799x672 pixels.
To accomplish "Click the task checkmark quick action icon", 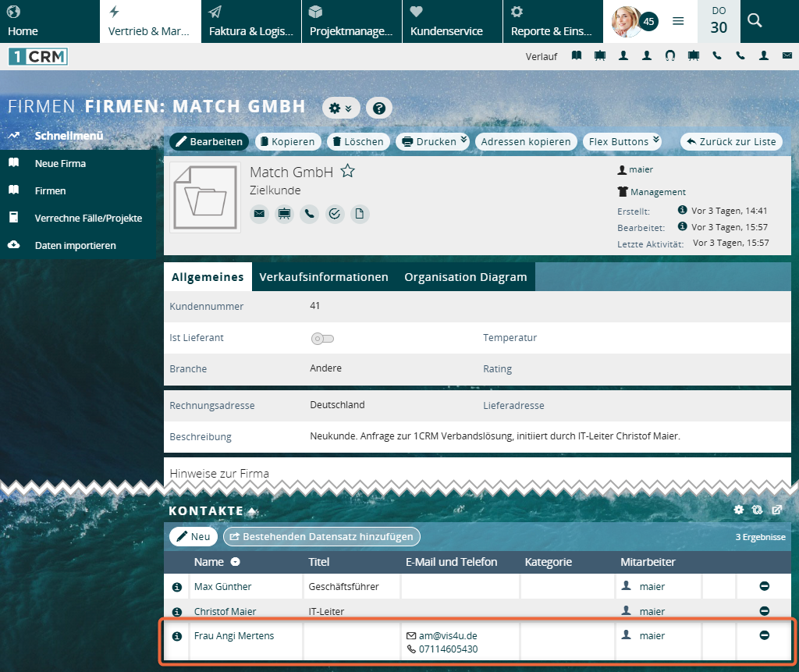I will click(x=334, y=214).
